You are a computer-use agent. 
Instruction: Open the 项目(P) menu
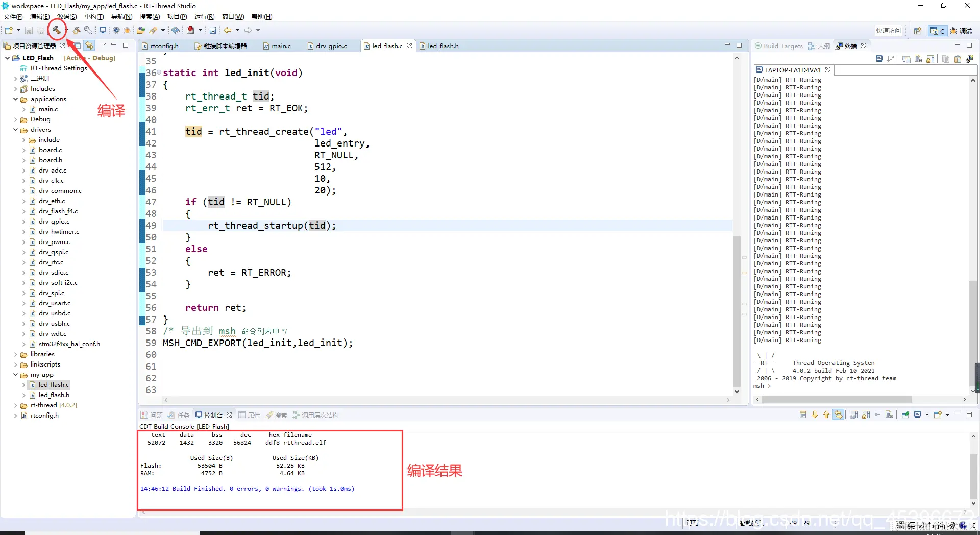177,16
